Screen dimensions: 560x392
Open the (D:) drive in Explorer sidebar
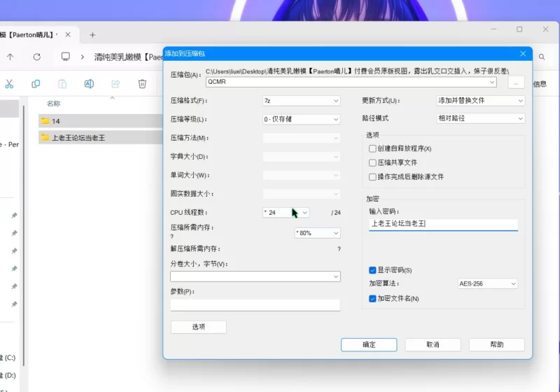point(8,375)
